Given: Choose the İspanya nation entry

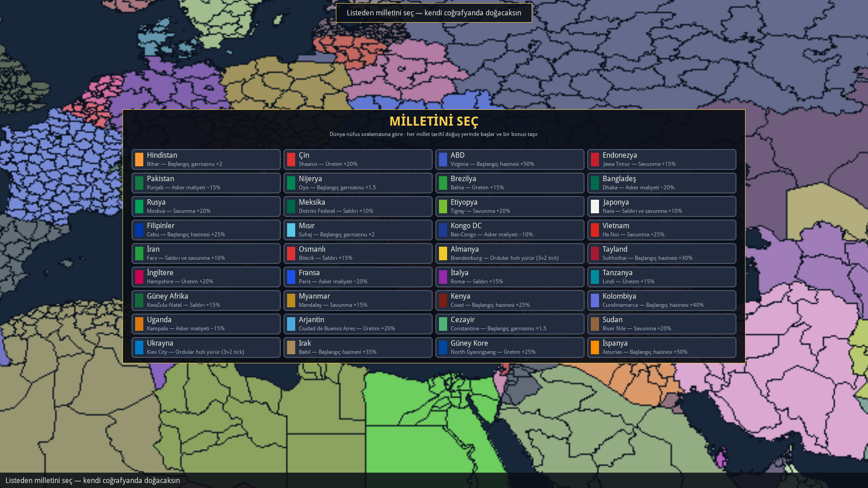Looking at the screenshot, I should [x=662, y=347].
